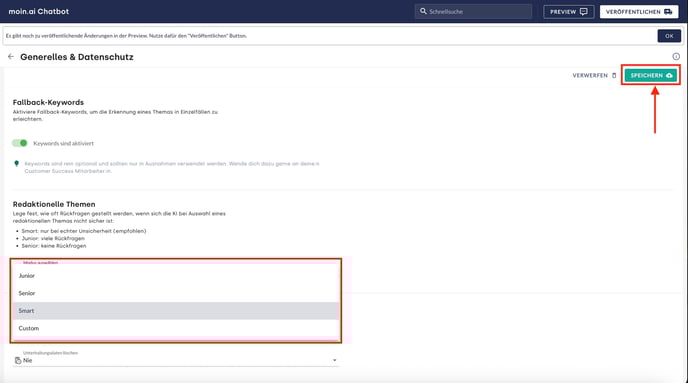Image resolution: width=688 pixels, height=383 pixels.
Task: Open the Preview button
Action: coord(569,12)
